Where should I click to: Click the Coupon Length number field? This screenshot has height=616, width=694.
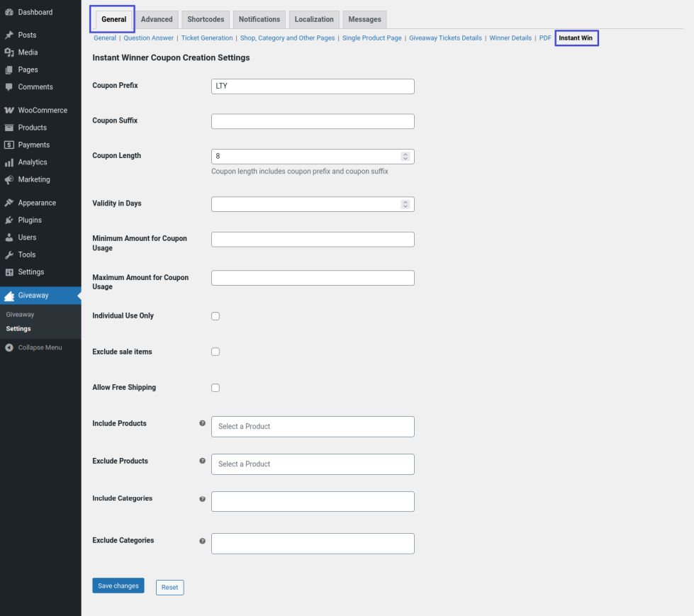(x=313, y=157)
